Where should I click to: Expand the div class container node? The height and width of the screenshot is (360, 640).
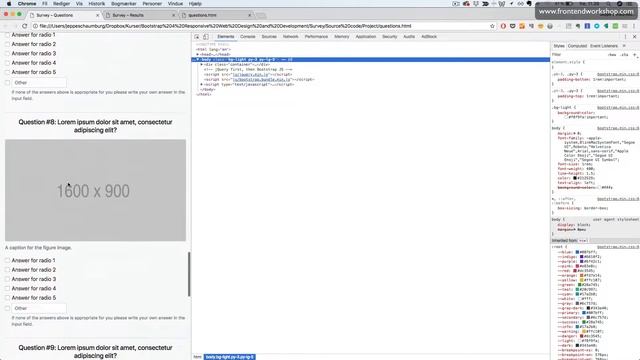coord(202,64)
